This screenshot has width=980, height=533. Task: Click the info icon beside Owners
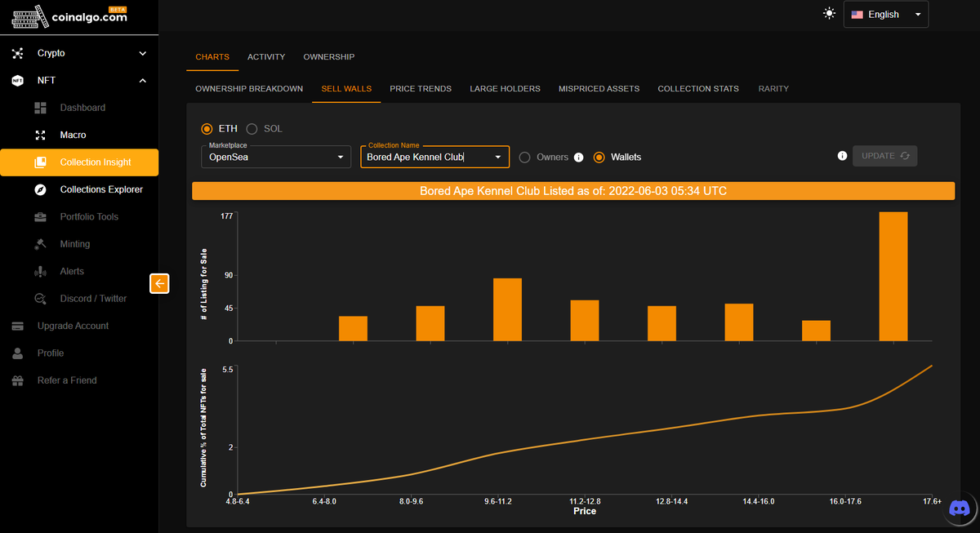(x=578, y=157)
